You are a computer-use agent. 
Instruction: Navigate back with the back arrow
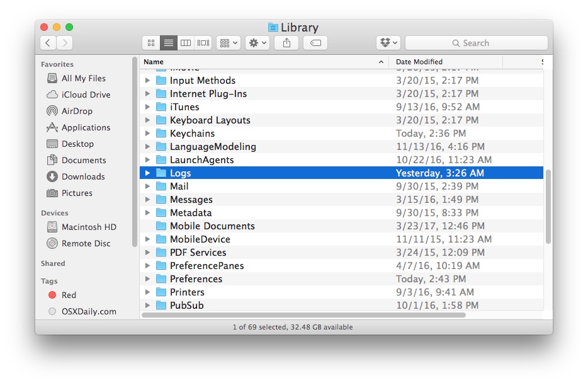tap(48, 43)
